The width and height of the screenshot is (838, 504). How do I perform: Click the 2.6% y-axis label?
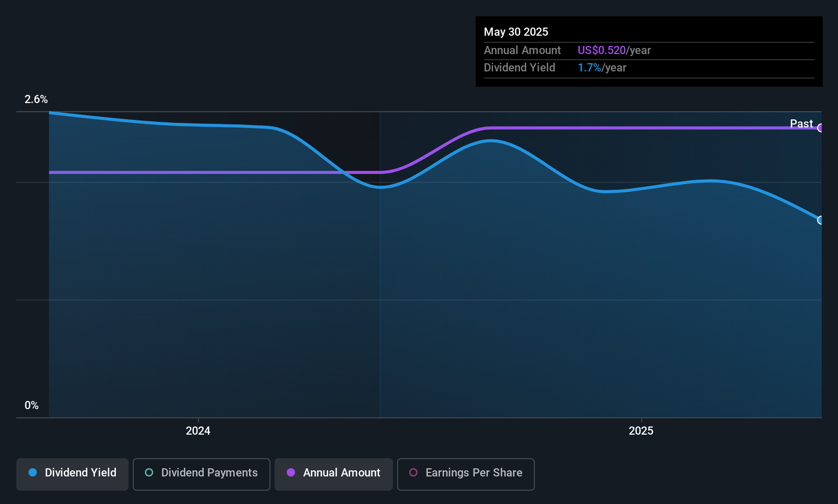pyautogui.click(x=36, y=99)
